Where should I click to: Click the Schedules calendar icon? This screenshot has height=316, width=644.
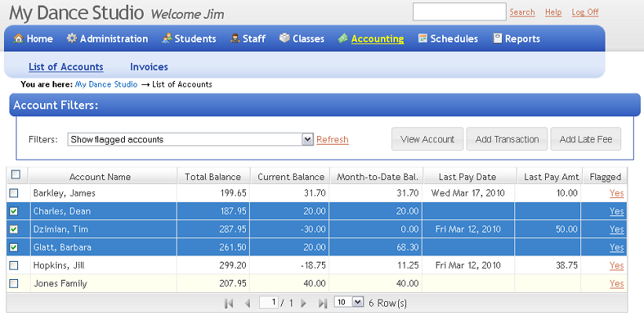(x=423, y=39)
